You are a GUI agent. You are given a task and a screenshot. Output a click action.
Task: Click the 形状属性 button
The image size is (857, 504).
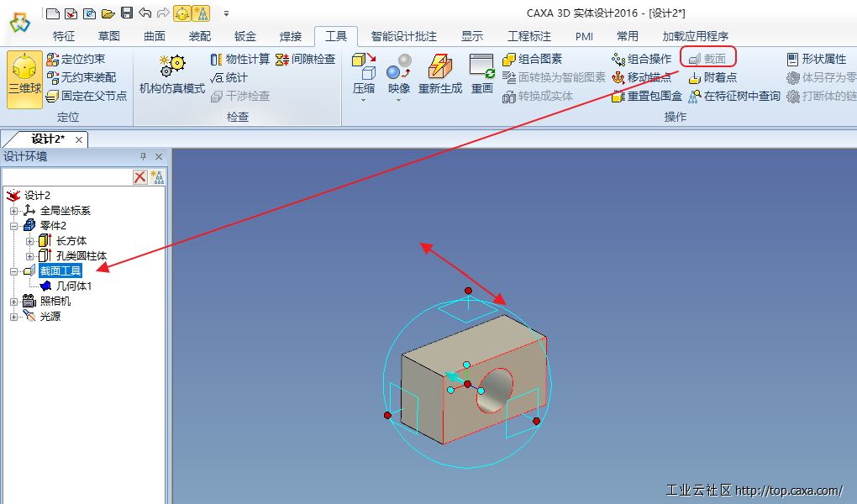point(816,59)
